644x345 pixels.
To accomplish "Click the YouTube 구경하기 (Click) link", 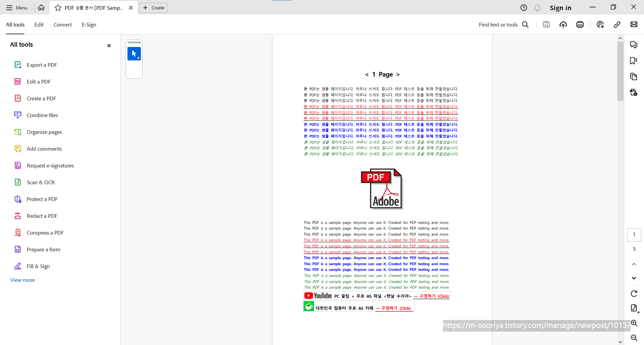I will (431, 296).
